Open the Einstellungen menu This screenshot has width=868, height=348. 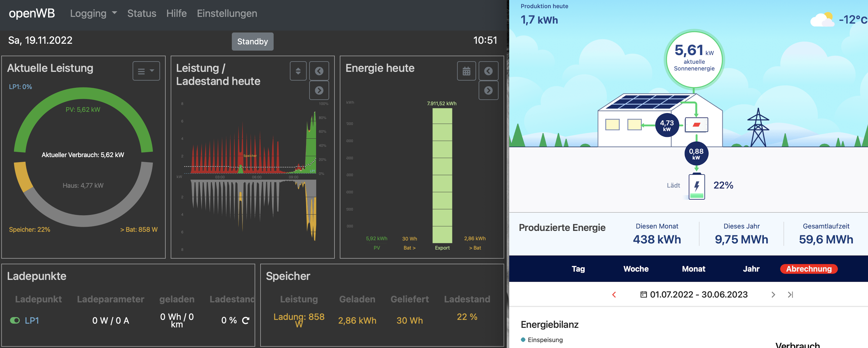click(227, 13)
